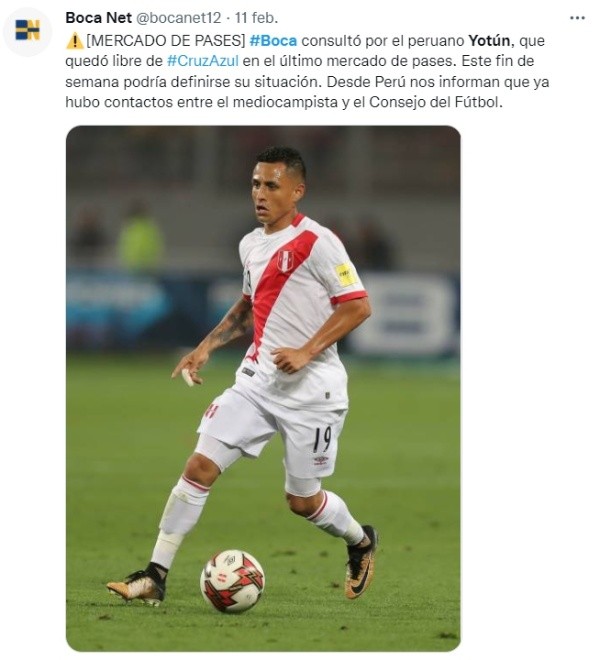Open the Boca Net profile avatar

coord(27,31)
